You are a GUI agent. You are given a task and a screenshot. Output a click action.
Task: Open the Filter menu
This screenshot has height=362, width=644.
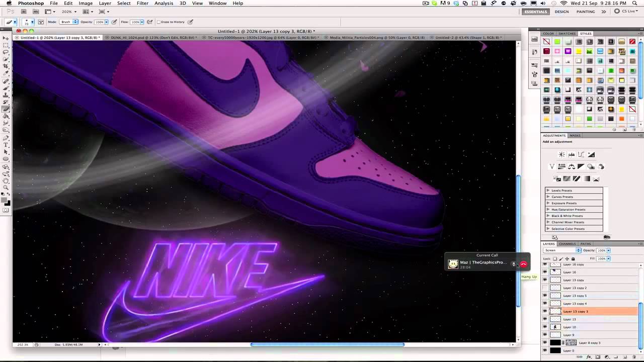[x=142, y=4]
